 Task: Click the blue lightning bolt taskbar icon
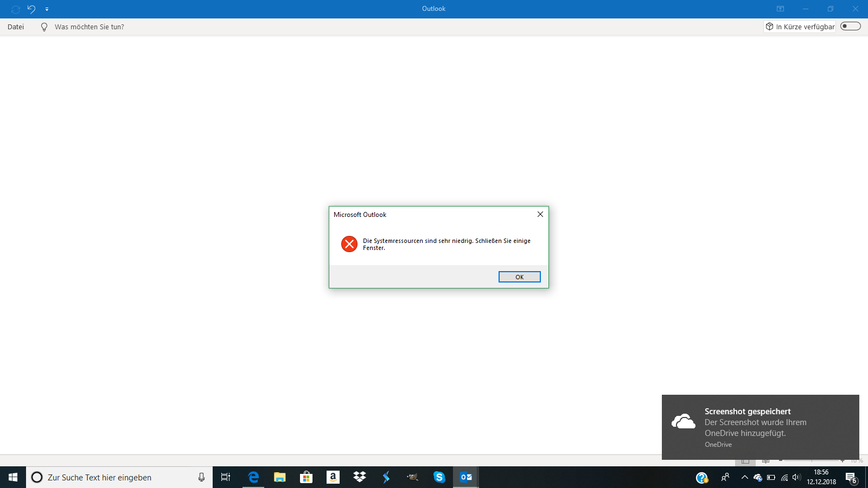(386, 477)
